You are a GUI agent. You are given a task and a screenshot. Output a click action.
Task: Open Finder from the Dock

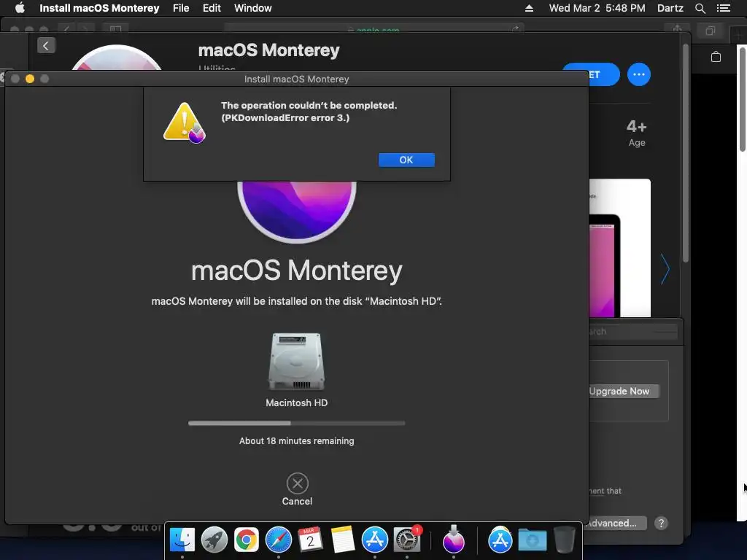(x=182, y=540)
